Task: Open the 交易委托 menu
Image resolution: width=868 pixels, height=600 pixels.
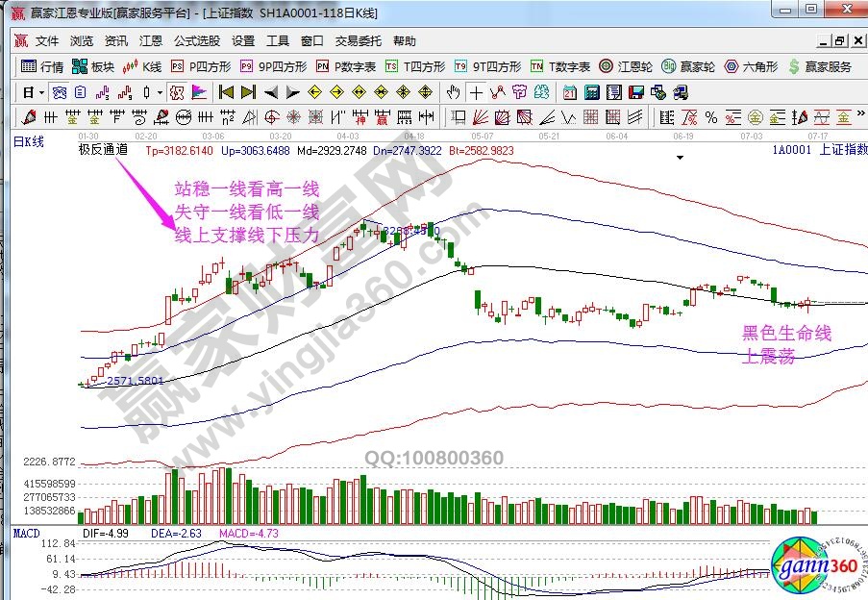Action: pos(358,41)
